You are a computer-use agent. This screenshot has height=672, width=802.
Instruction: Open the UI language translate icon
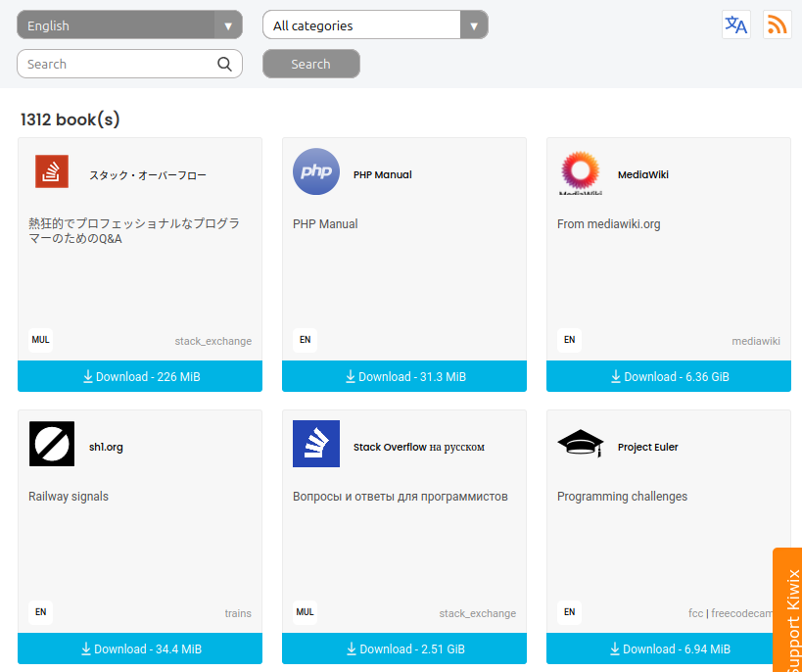pos(736,24)
